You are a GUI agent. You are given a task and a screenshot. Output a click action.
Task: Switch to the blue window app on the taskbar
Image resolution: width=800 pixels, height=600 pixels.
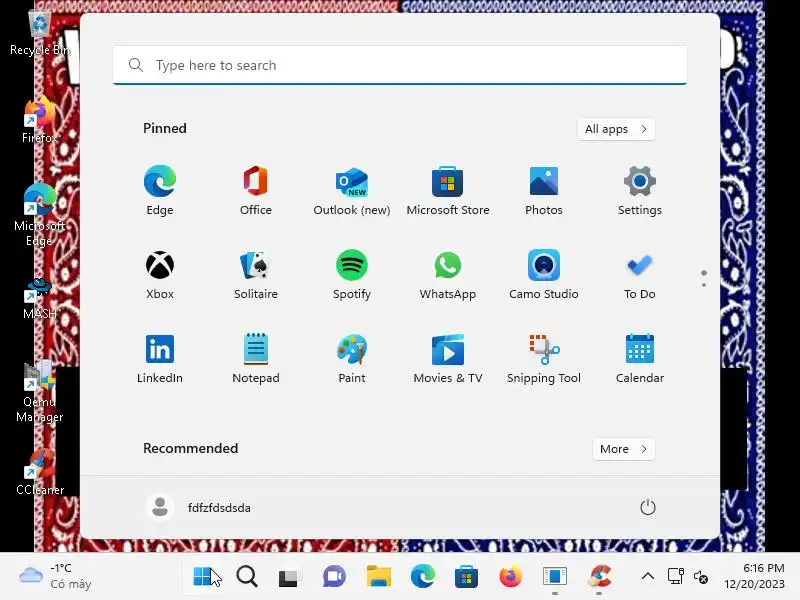click(x=555, y=577)
